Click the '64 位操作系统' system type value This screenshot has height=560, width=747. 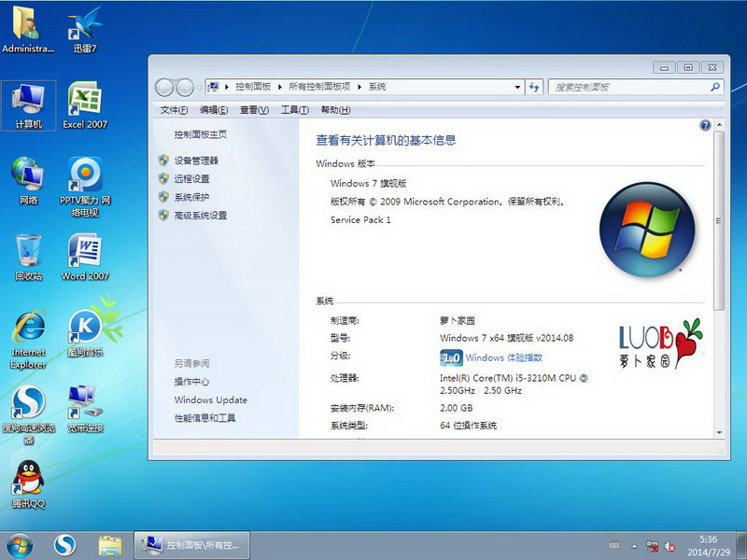point(469,426)
